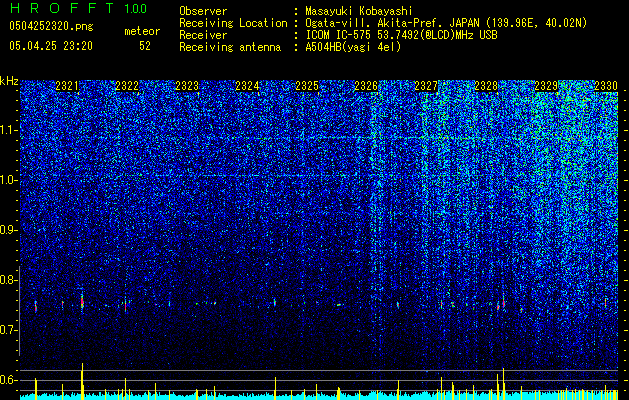
Task: Click the Receiving antenna field label
Action: pyautogui.click(x=230, y=47)
